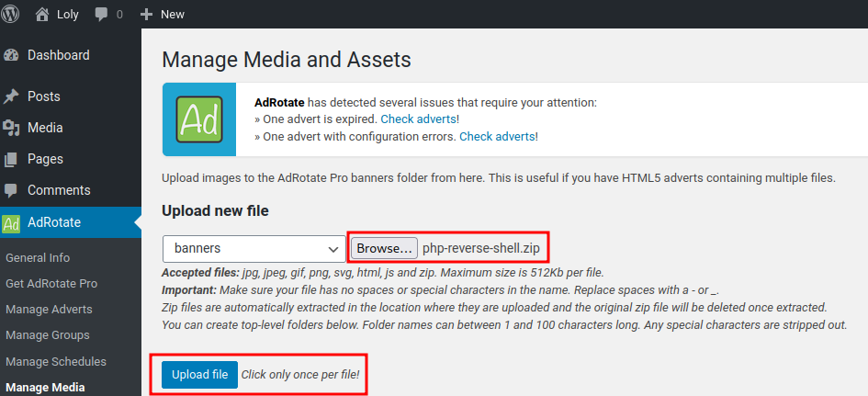Click the comment count 0 in admin bar

point(119,15)
